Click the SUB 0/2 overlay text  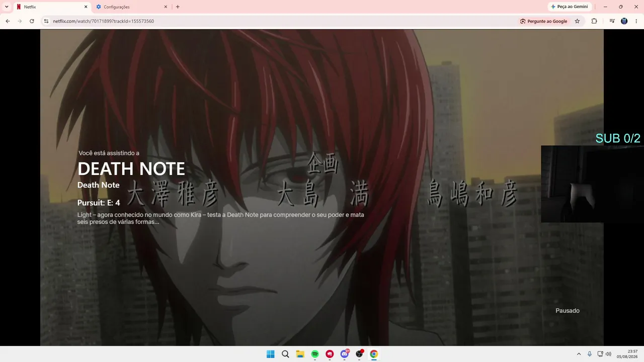click(x=618, y=138)
